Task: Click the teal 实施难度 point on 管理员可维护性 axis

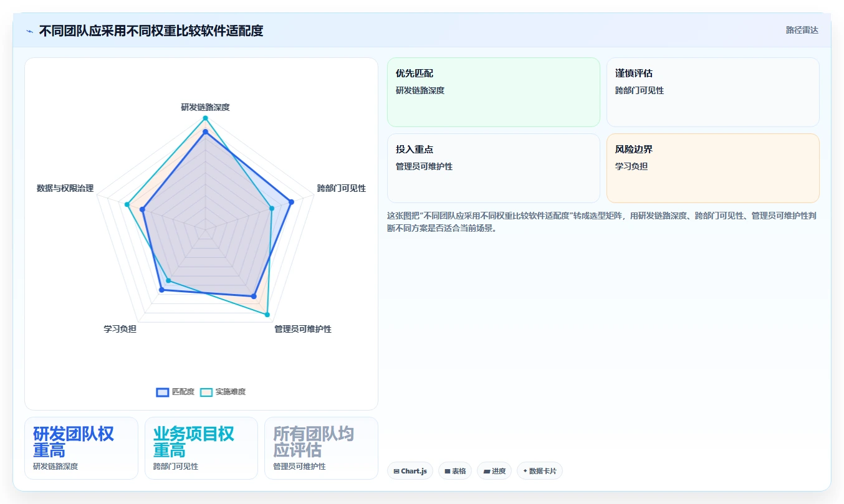Action: tap(267, 315)
